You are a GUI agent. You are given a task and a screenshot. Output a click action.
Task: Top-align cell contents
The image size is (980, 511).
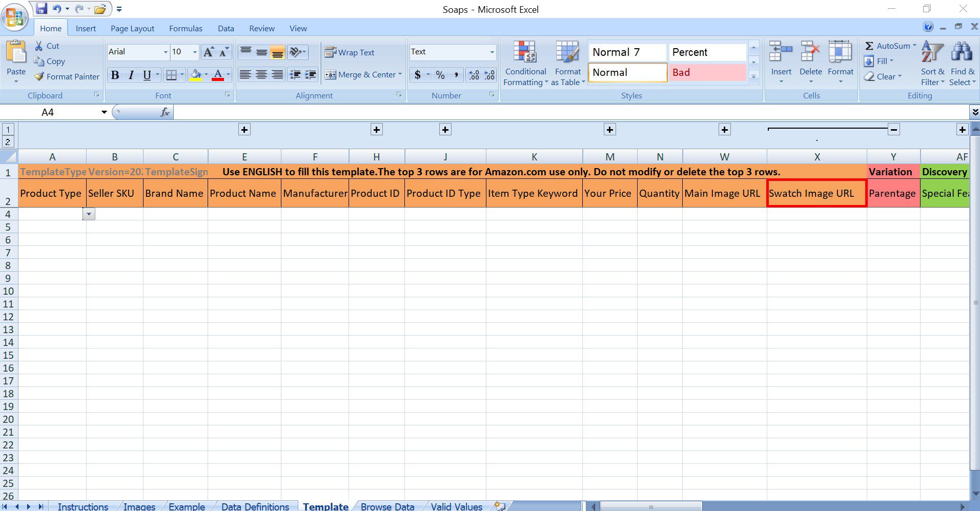[x=246, y=52]
